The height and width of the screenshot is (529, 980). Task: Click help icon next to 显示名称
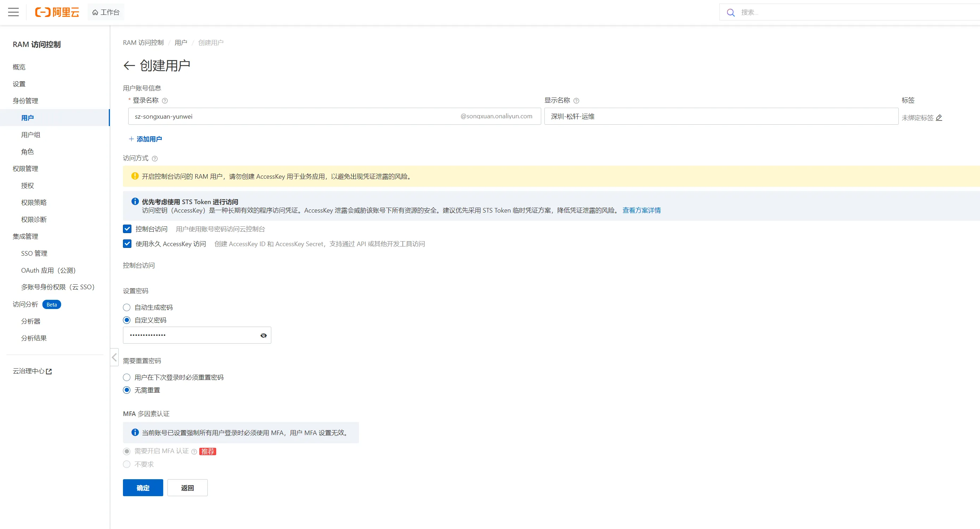point(576,101)
